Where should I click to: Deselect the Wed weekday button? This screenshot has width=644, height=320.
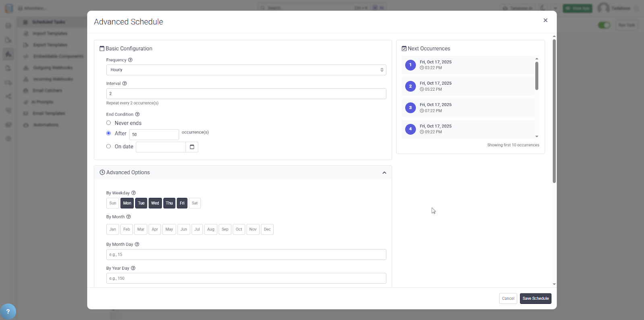[x=155, y=203]
